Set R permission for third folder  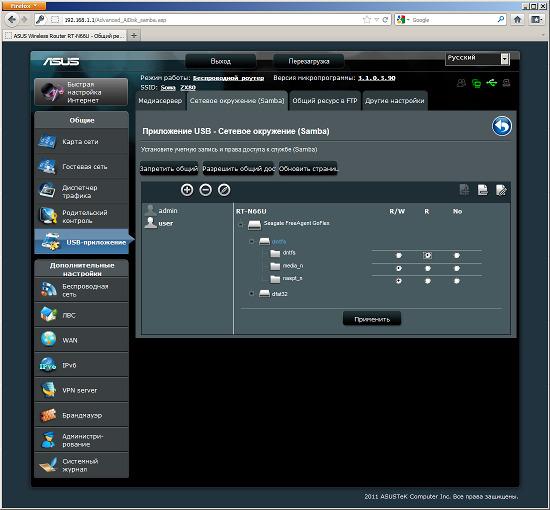(x=428, y=281)
